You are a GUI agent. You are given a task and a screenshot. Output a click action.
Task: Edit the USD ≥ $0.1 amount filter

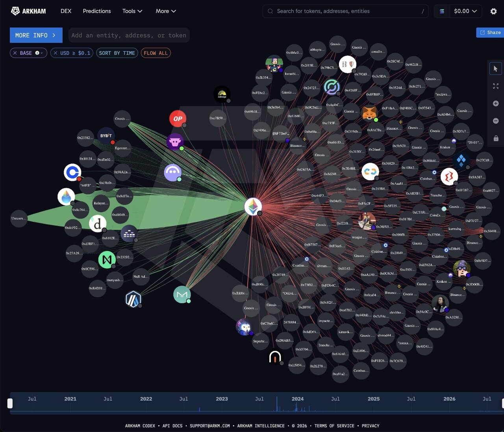75,53
